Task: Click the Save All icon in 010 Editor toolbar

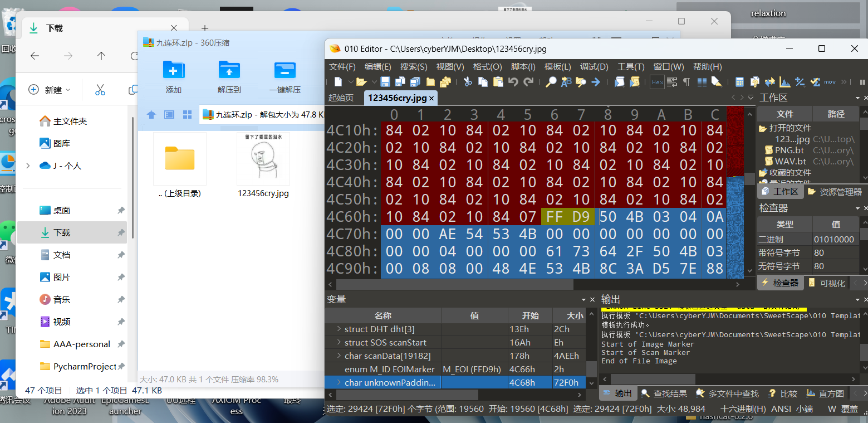Action: [x=415, y=82]
